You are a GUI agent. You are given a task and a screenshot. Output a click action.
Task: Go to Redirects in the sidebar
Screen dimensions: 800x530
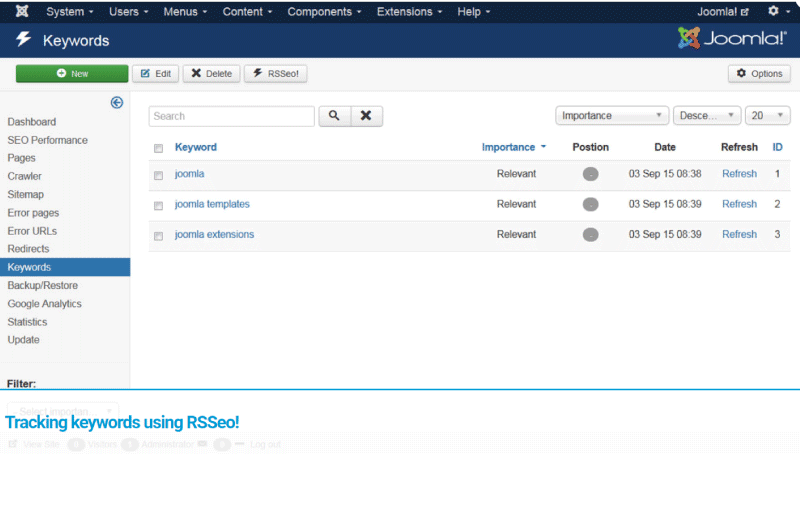pyautogui.click(x=28, y=249)
